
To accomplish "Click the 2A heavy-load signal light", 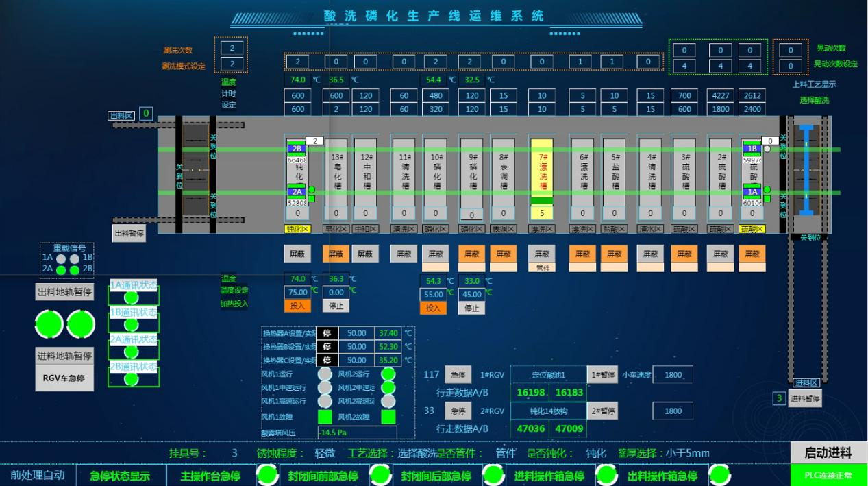I will [x=61, y=270].
